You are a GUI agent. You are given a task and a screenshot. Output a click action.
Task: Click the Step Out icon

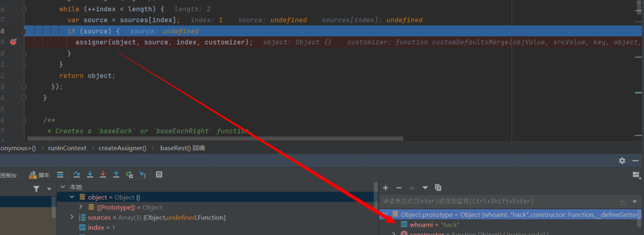click(116, 175)
